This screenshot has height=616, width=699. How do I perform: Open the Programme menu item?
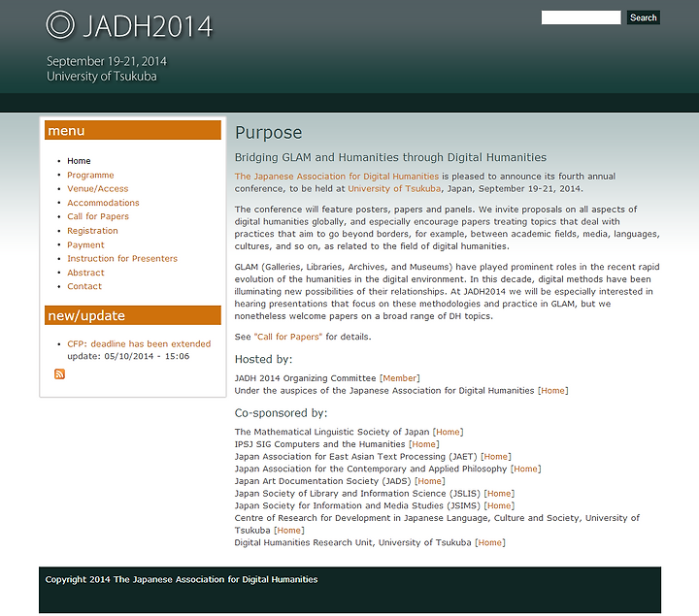[90, 175]
